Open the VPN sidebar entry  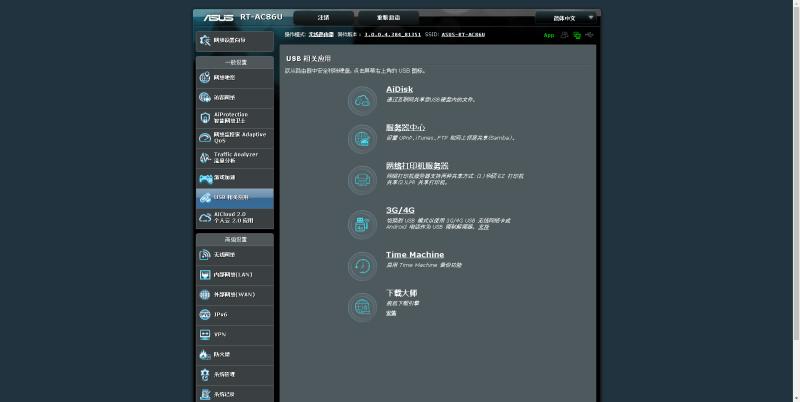[235, 335]
